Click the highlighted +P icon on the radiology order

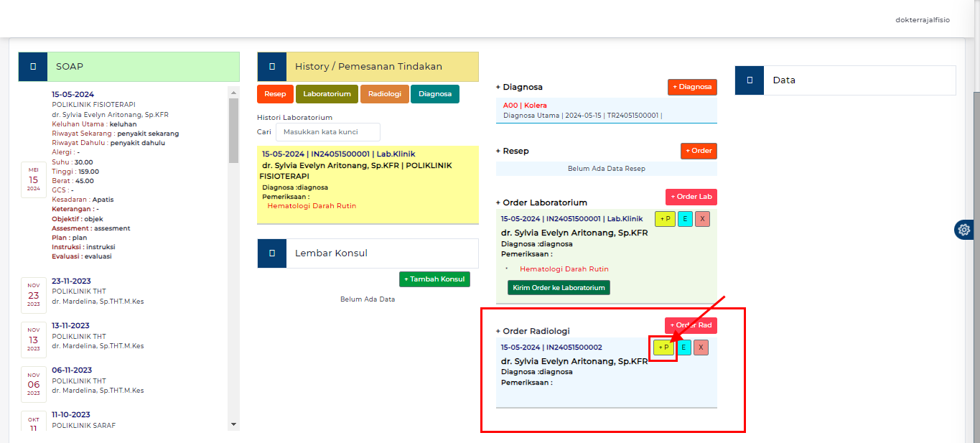point(663,347)
